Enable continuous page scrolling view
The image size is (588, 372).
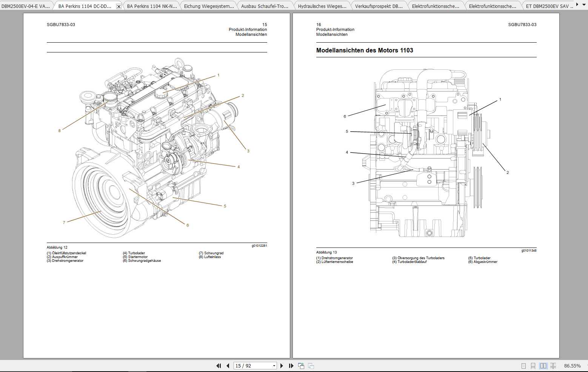click(x=533, y=366)
